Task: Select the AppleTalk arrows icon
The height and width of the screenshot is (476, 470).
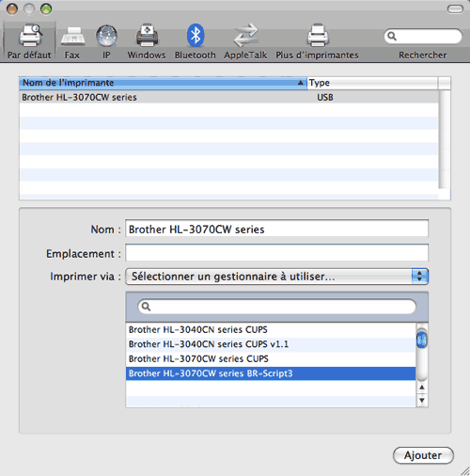Action: [246, 35]
